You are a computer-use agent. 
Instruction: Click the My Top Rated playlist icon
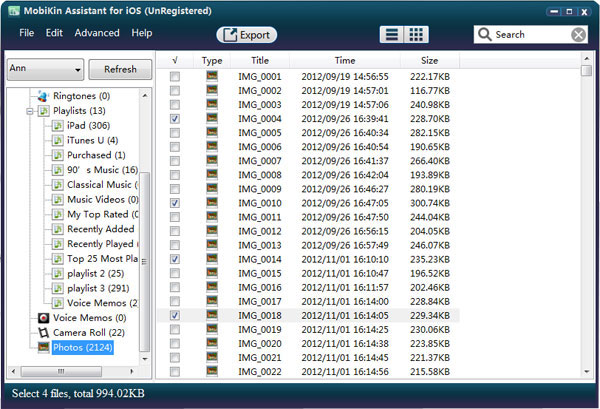tap(57, 214)
